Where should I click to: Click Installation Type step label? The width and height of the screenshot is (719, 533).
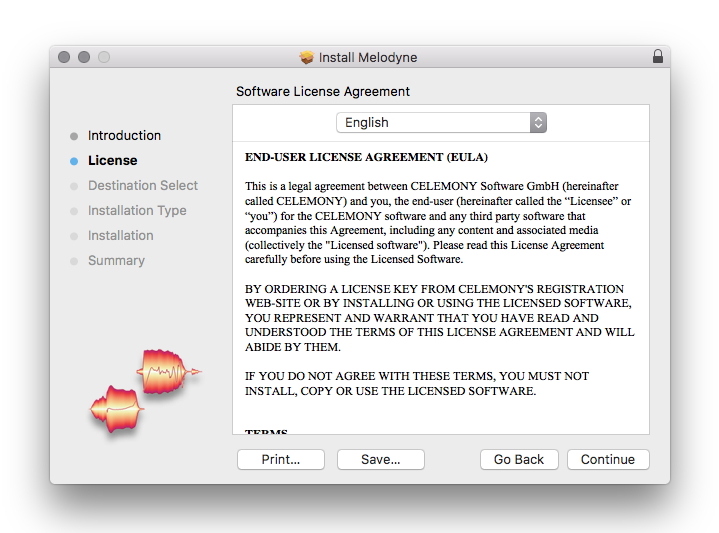point(137,211)
